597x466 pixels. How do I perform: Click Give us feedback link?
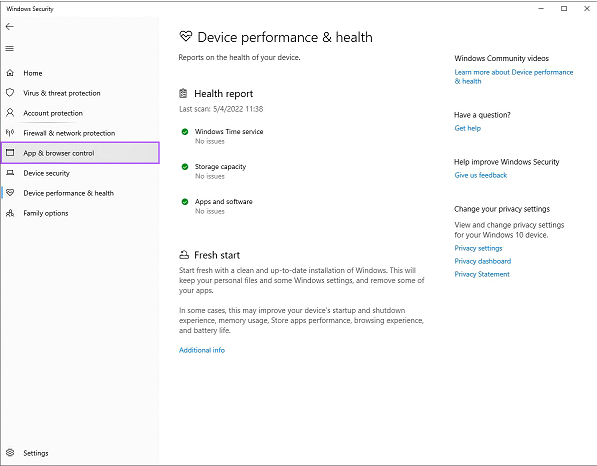[480, 175]
